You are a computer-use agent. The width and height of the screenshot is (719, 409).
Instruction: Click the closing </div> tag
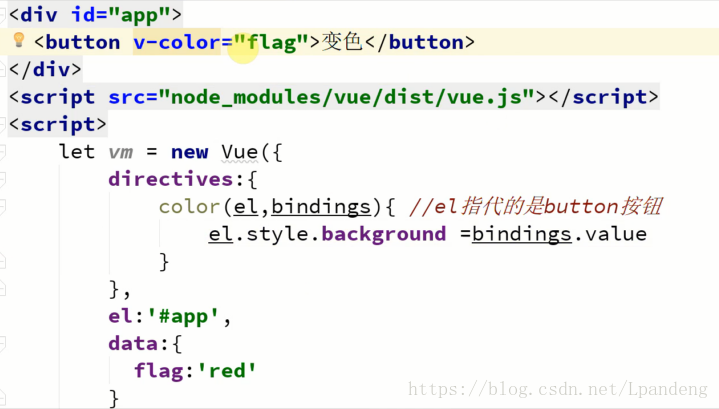pos(45,70)
